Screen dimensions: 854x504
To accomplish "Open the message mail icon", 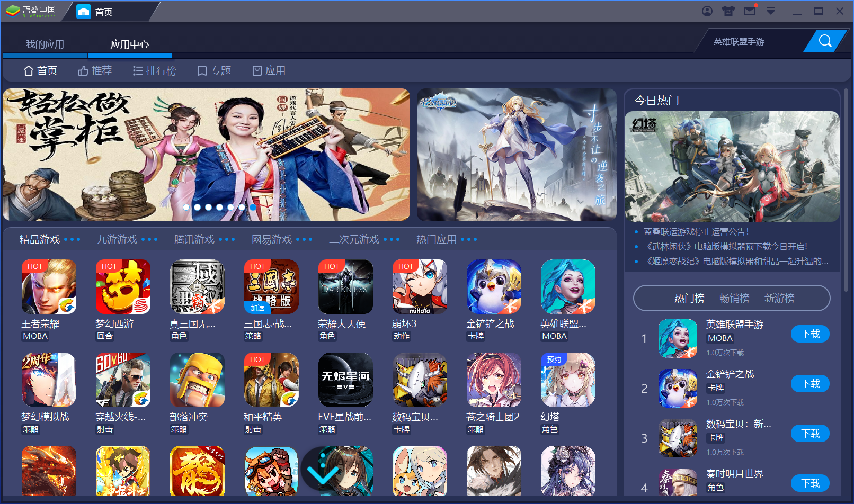I will 750,11.
